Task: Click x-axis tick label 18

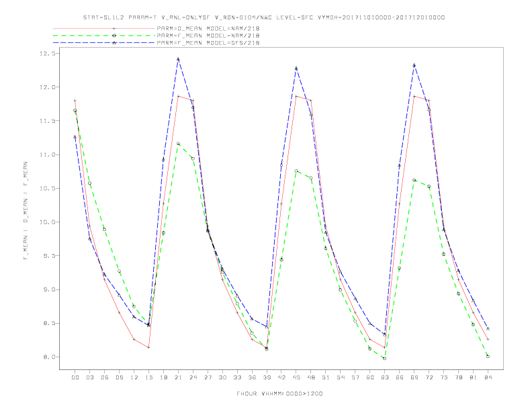Action: pos(163,377)
